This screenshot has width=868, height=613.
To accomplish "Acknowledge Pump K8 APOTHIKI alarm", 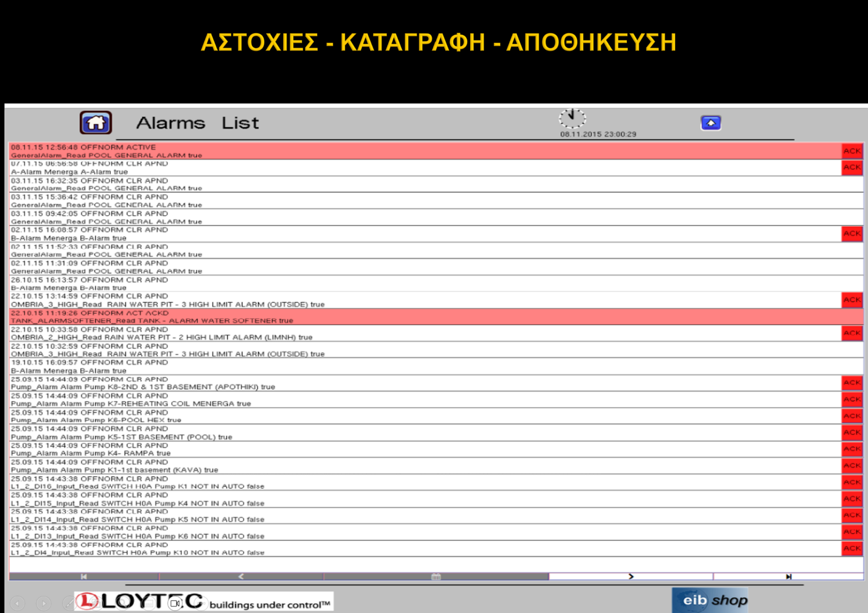I will [x=852, y=383].
